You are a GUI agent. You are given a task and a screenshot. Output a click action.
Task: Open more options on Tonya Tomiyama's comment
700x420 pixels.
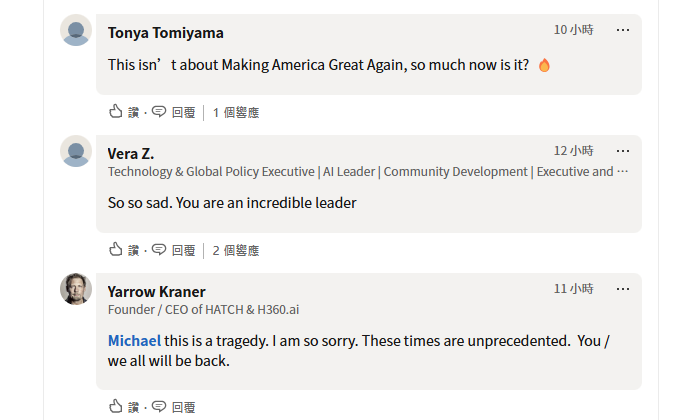tap(623, 30)
